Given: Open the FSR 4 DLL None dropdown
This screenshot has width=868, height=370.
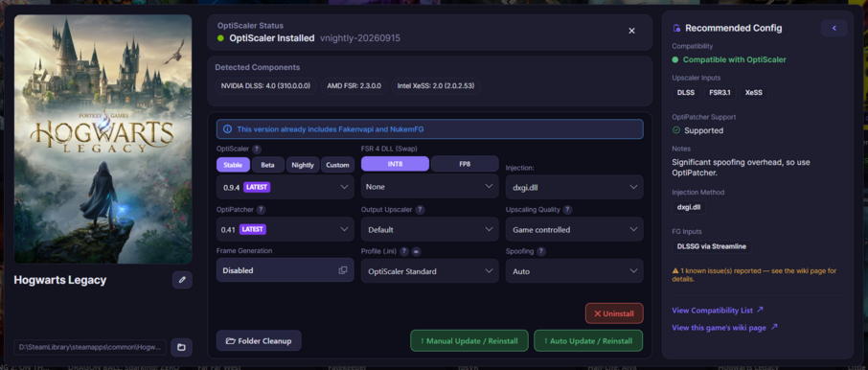Looking at the screenshot, I should coord(429,187).
